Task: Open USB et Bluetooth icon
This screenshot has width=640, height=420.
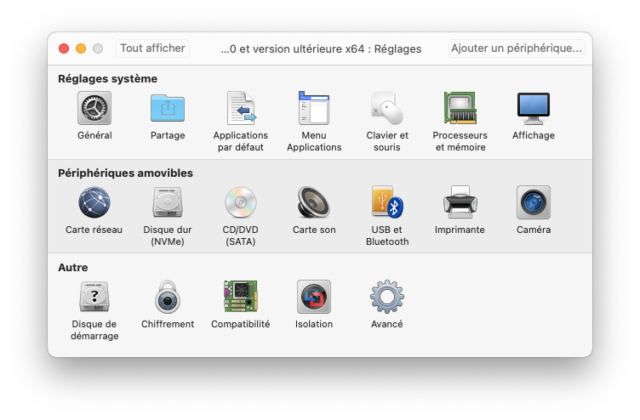Action: (387, 202)
